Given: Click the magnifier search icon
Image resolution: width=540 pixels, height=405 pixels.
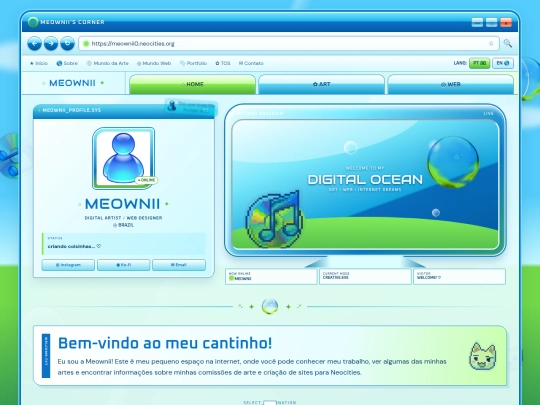Looking at the screenshot, I should 507,43.
